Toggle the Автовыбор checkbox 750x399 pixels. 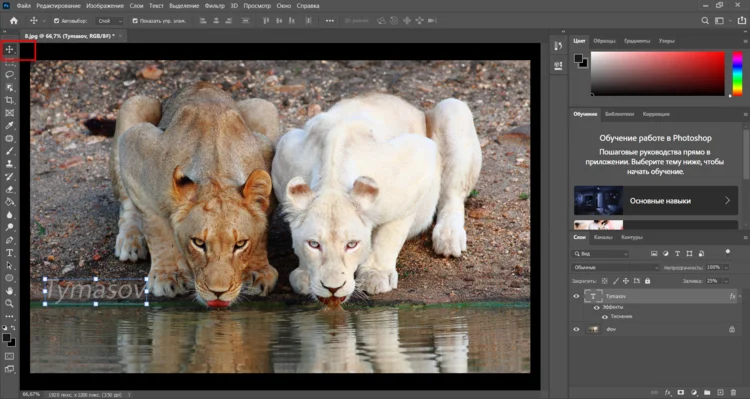click(56, 21)
